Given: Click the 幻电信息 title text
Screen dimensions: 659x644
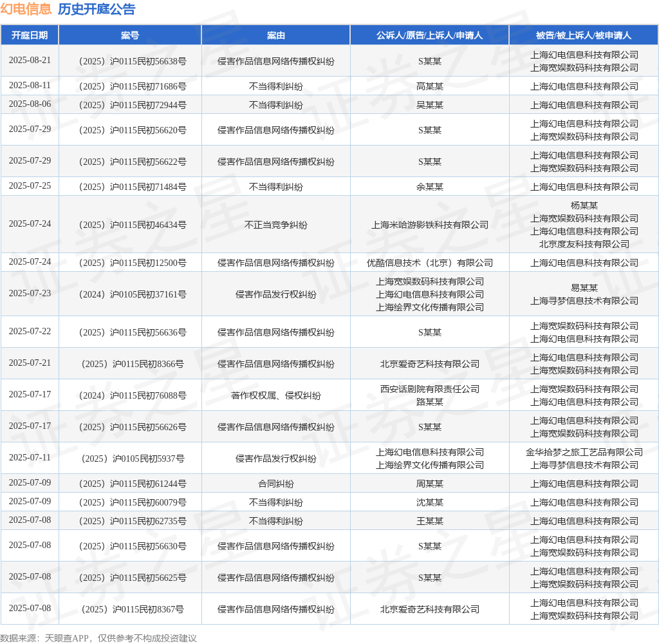Looking at the screenshot, I should (x=26, y=9).
